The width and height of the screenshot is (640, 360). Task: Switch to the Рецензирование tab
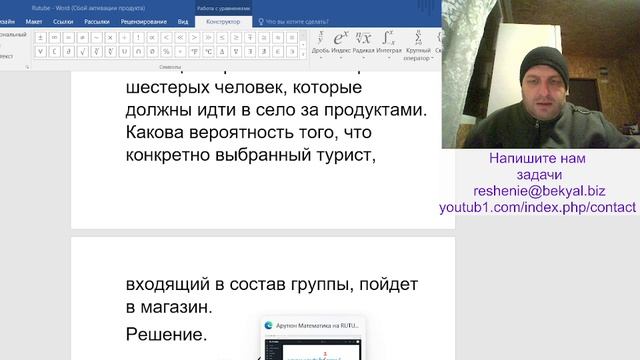point(144,22)
